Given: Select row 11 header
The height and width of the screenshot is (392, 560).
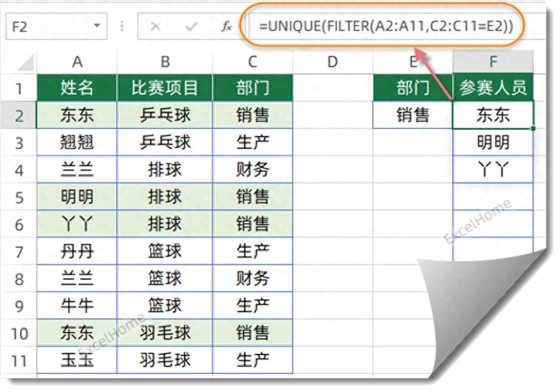Looking at the screenshot, I should coord(19,360).
